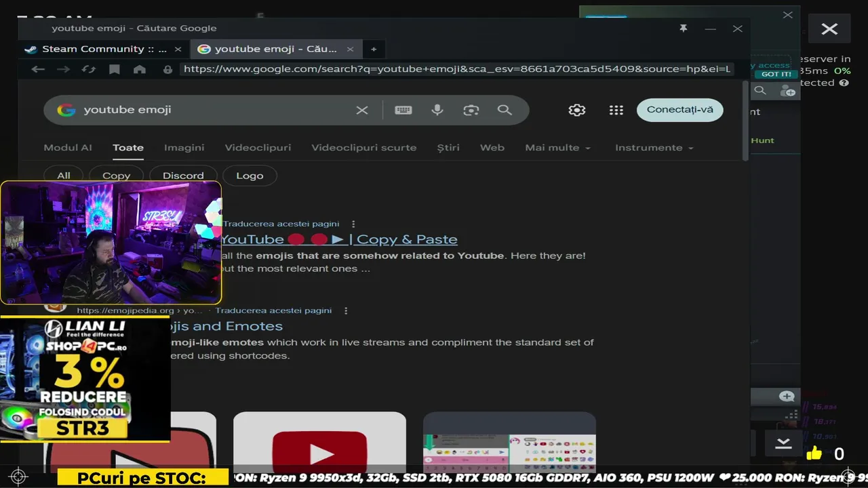Image resolution: width=868 pixels, height=488 pixels.
Task: Open the emoji keyboard screenshot thumbnail
Action: [509, 442]
